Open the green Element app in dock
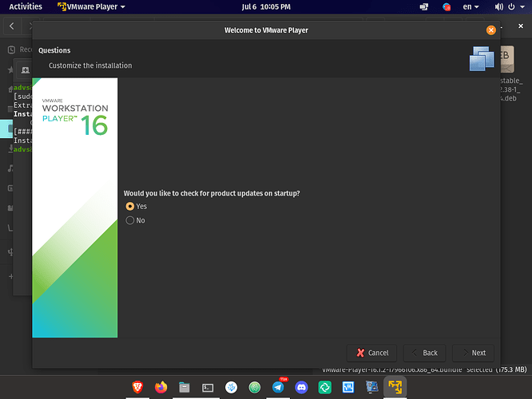Image resolution: width=532 pixels, height=399 pixels. [324, 387]
